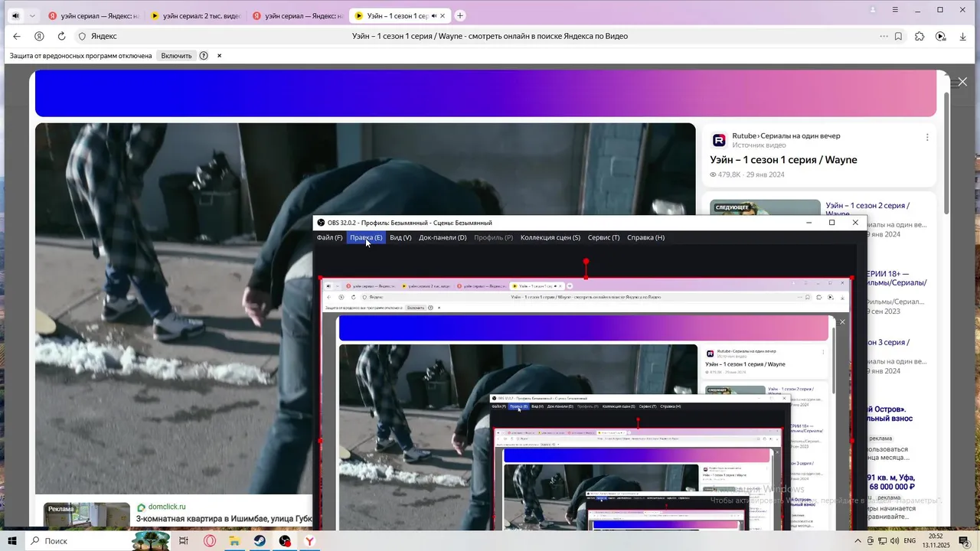This screenshot has width=980, height=551.
Task: Close the active 'Уэйн – 1 сезон' tab
Action: click(443, 15)
